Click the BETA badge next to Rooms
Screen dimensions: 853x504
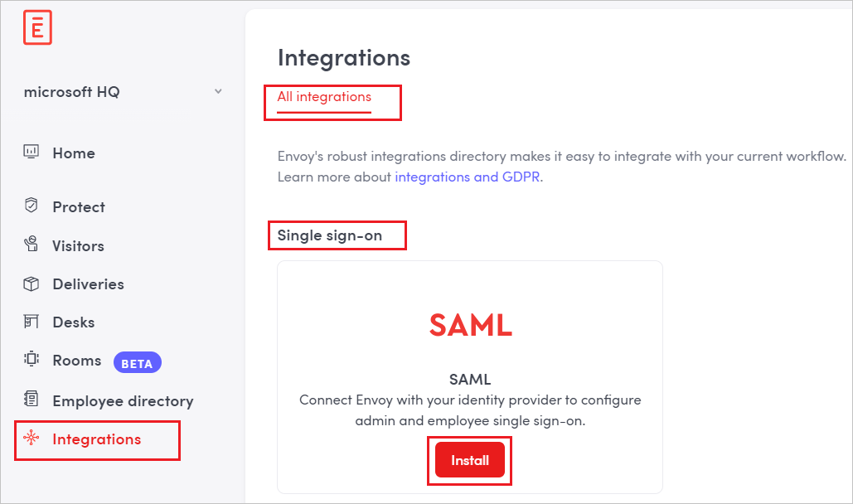point(137,361)
